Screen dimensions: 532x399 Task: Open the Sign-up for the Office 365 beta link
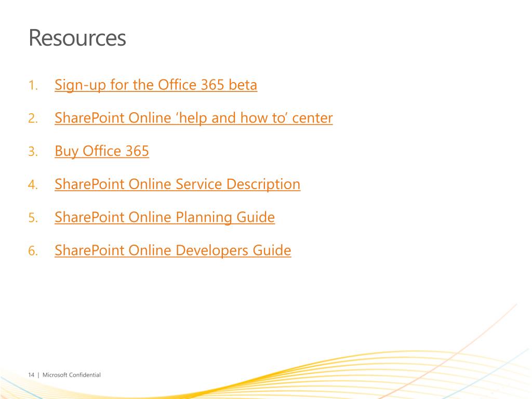[x=156, y=85]
